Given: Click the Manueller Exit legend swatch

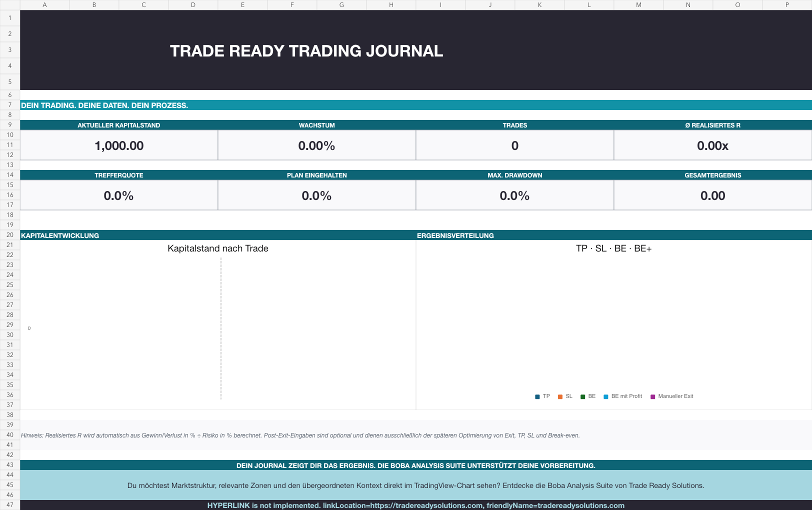Looking at the screenshot, I should 652,396.
